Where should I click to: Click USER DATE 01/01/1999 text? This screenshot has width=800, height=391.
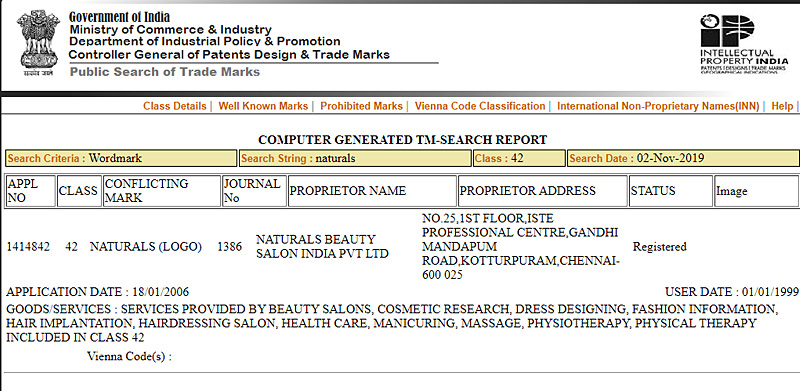tap(732, 292)
